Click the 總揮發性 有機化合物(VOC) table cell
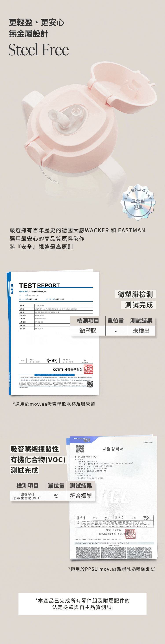 tap(27, 496)
